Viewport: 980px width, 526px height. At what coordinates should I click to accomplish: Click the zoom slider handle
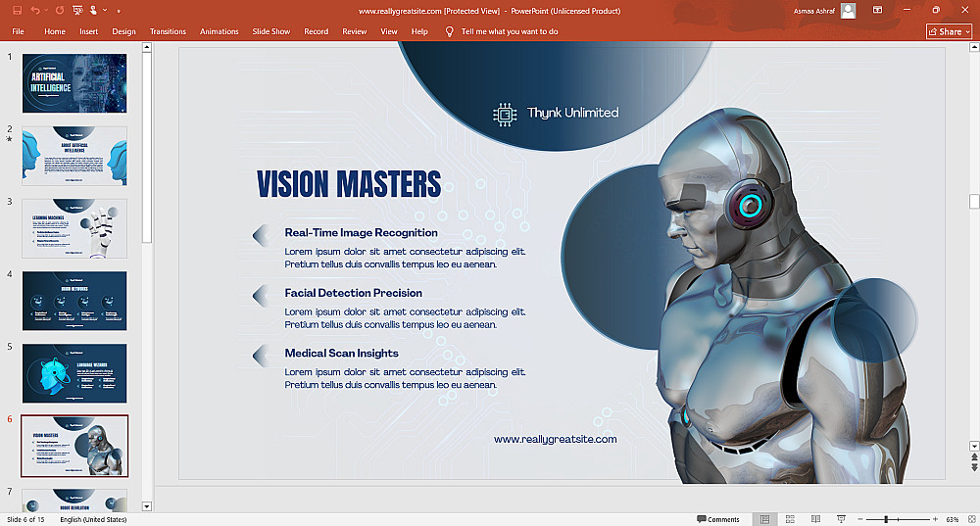click(x=886, y=519)
